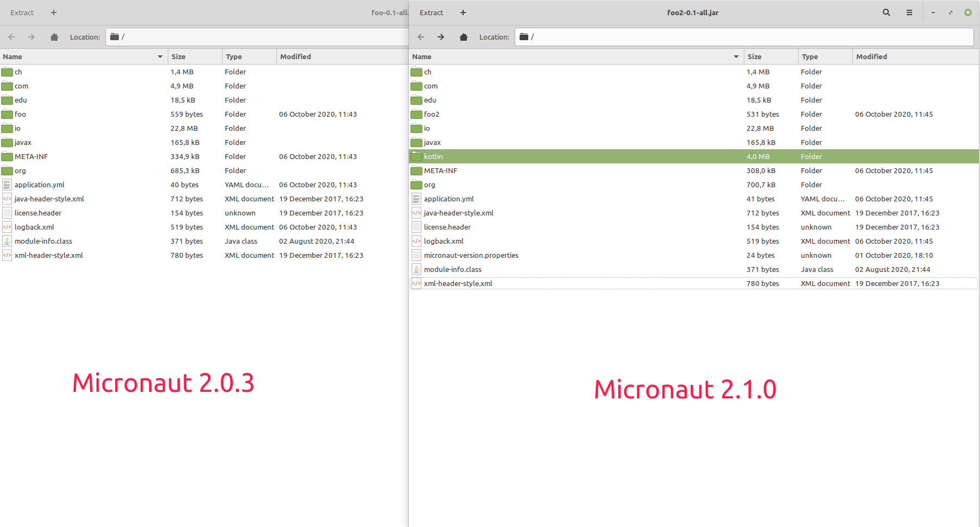This screenshot has height=527, width=980.
Task: Go to home location in left window
Action: (54, 37)
